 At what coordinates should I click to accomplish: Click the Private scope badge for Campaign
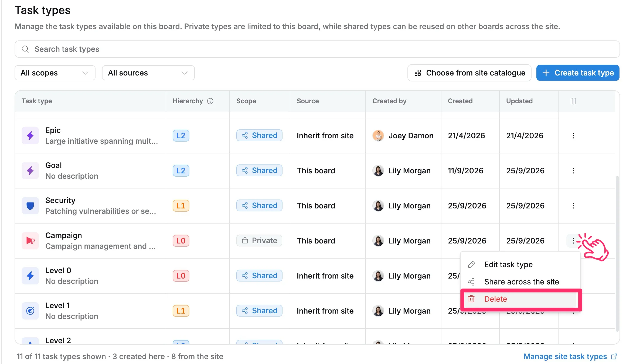(259, 241)
